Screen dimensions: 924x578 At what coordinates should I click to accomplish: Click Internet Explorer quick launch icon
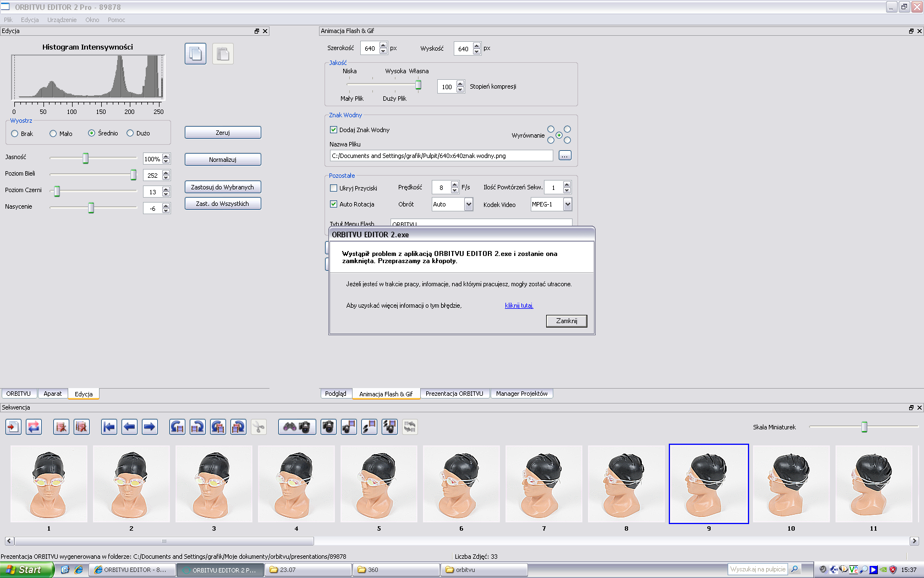tap(79, 570)
